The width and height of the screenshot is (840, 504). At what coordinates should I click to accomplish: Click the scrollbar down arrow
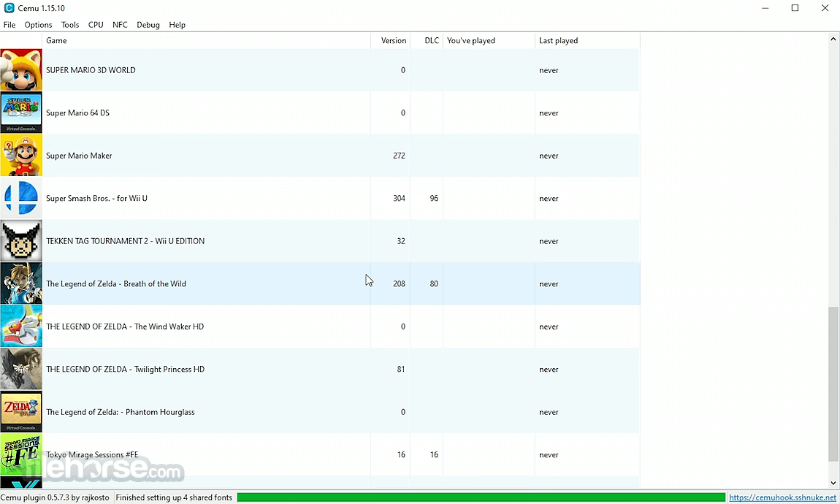pyautogui.click(x=833, y=483)
